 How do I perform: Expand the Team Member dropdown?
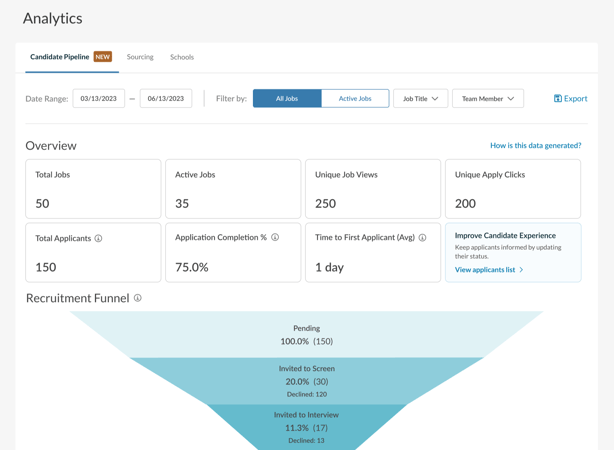pyautogui.click(x=488, y=99)
